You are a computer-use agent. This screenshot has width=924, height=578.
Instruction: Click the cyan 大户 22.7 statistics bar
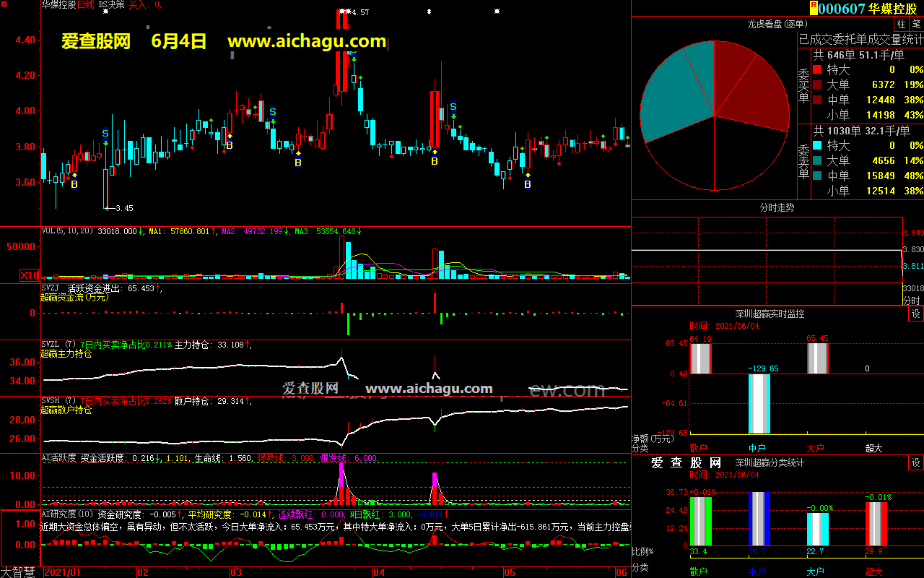pos(817,530)
